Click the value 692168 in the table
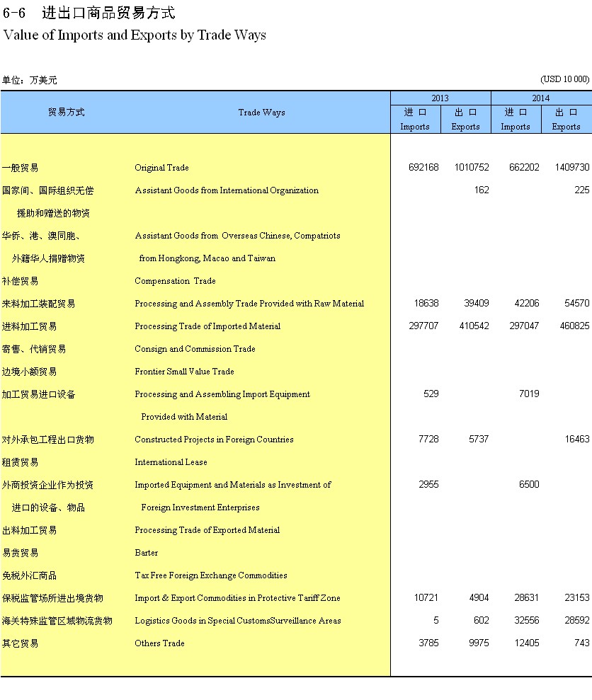Screen dimensions: 592x700 click(423, 168)
